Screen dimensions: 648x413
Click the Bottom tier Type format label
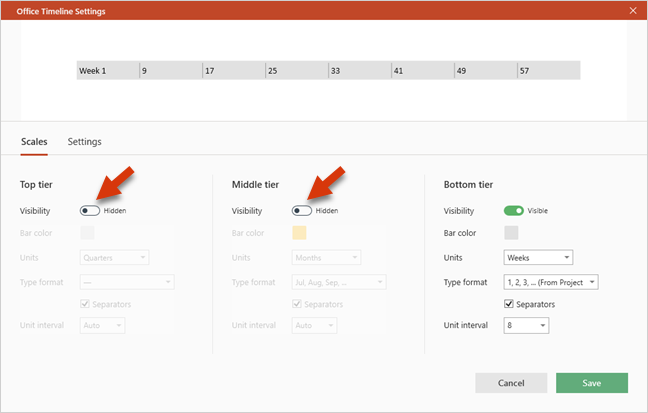click(465, 282)
